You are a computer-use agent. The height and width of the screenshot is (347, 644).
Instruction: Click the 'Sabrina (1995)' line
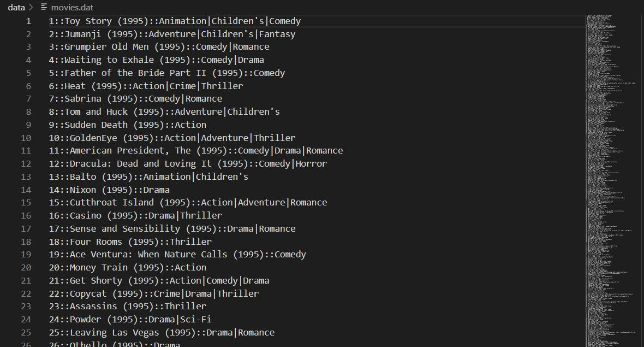135,99
